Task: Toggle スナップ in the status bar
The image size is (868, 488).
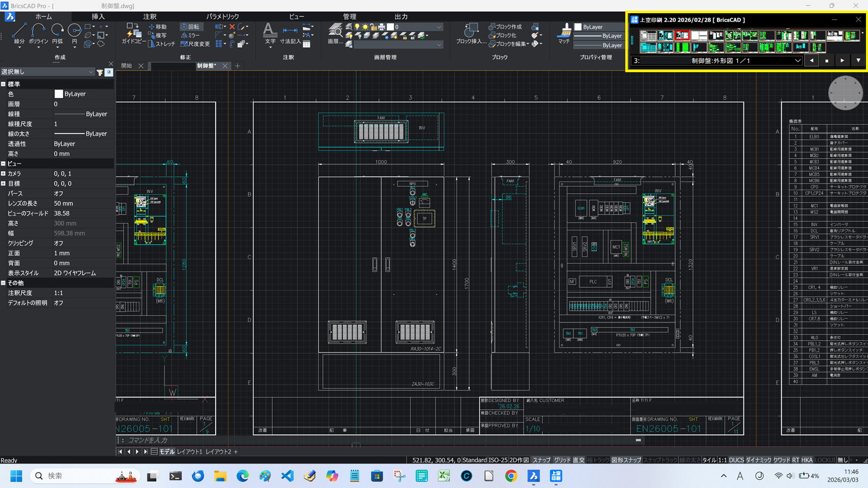Action: pos(541,460)
